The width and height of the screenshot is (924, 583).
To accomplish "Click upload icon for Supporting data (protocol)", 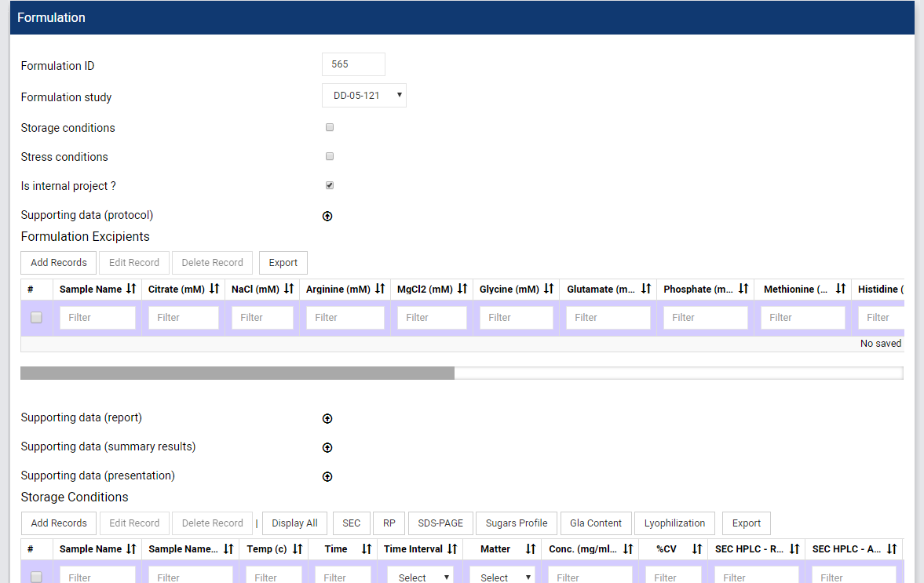I will [x=327, y=216].
